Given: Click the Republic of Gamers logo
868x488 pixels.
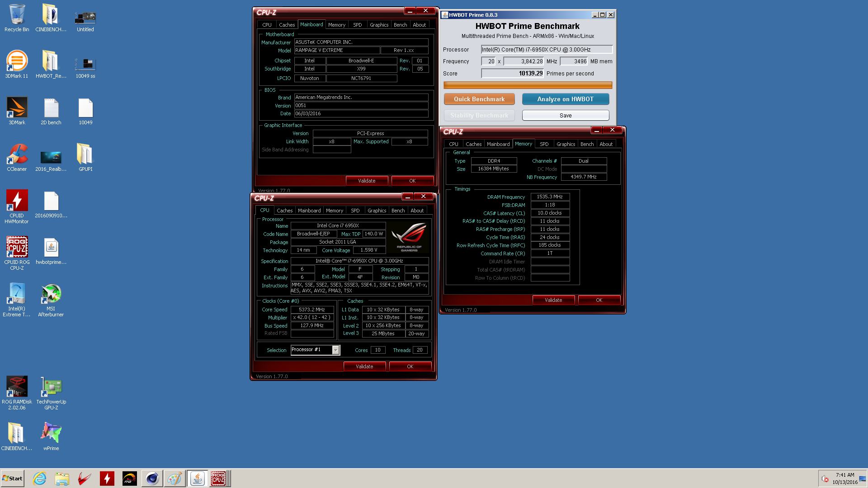Looking at the screenshot, I should click(x=409, y=237).
